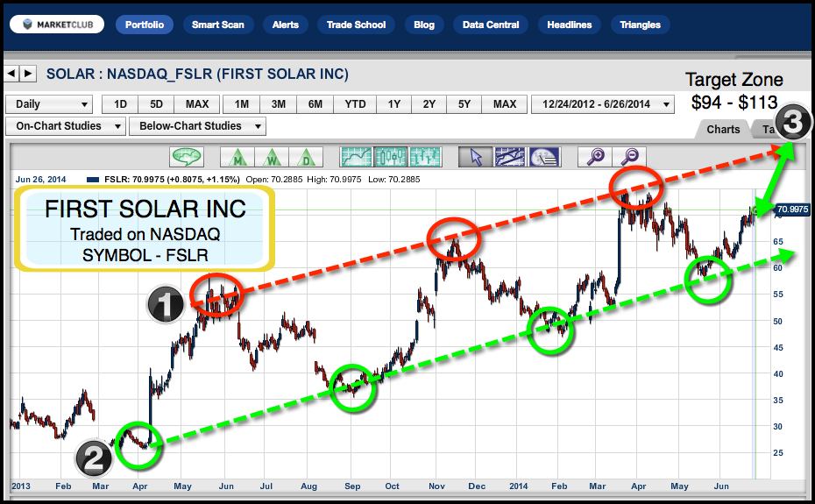
Task: Select the trendline drawing tool
Action: [x=510, y=157]
